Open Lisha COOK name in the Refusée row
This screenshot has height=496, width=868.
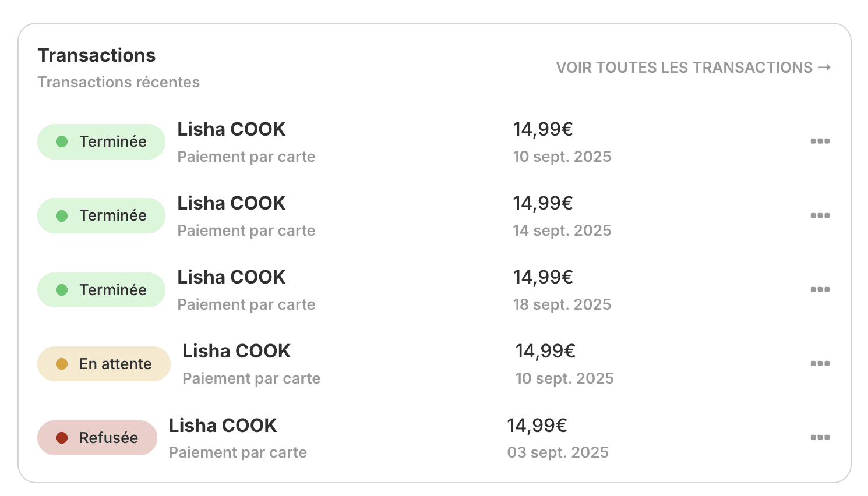pos(223,426)
